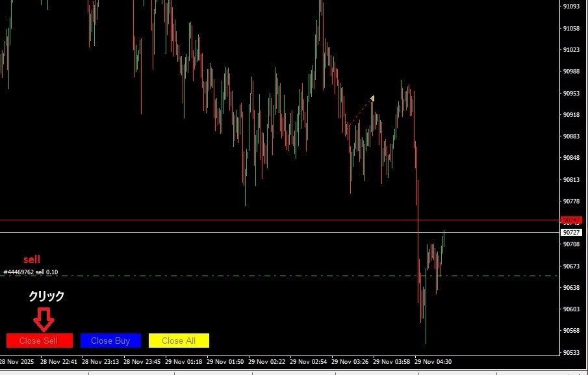The height and width of the screenshot is (375, 588).
Task: Click the 29 Nov 02:22 time label
Action: click(266, 362)
